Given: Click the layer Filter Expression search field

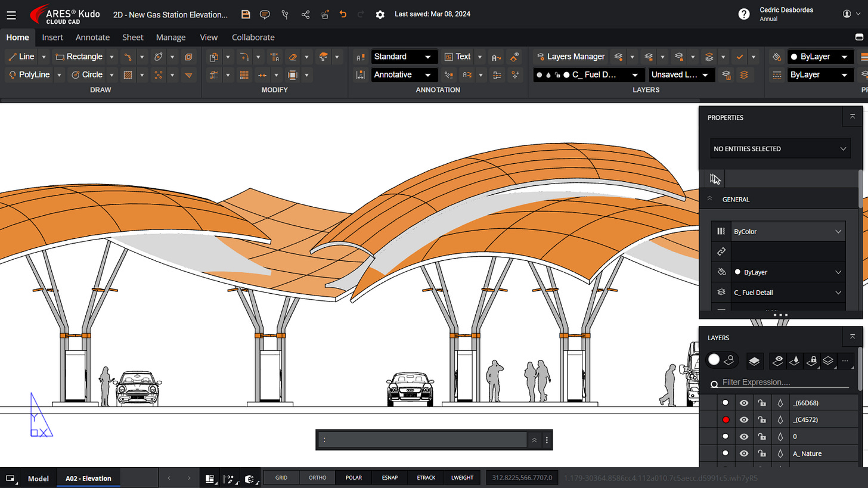Looking at the screenshot, I should tap(785, 382).
